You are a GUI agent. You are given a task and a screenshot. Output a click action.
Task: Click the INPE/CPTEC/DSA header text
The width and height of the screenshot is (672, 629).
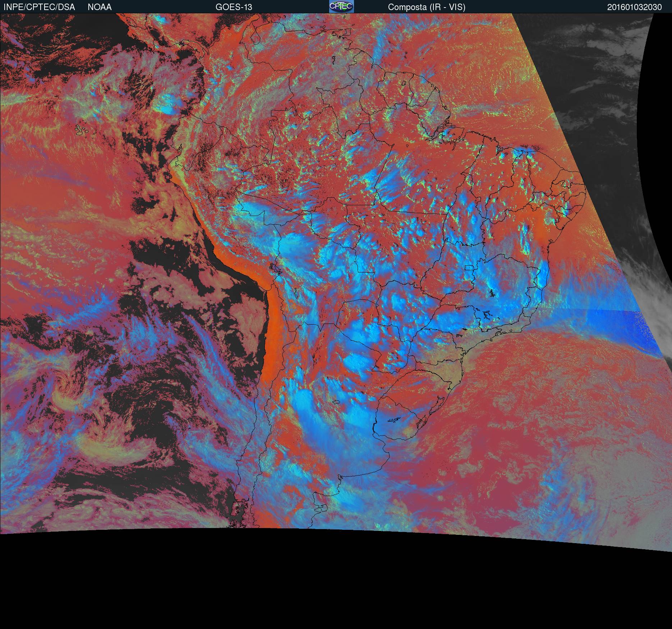[39, 7]
